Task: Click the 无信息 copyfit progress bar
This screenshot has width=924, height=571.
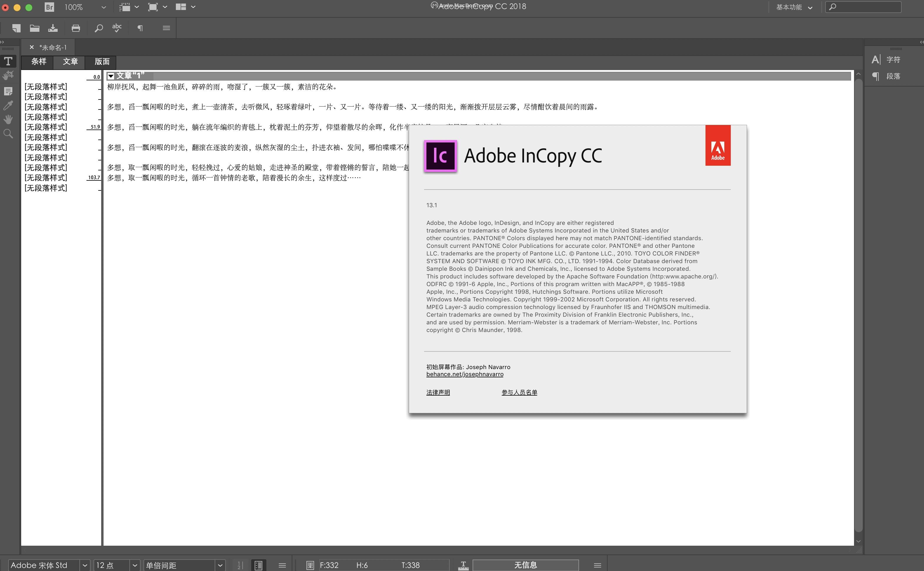Action: tap(526, 565)
